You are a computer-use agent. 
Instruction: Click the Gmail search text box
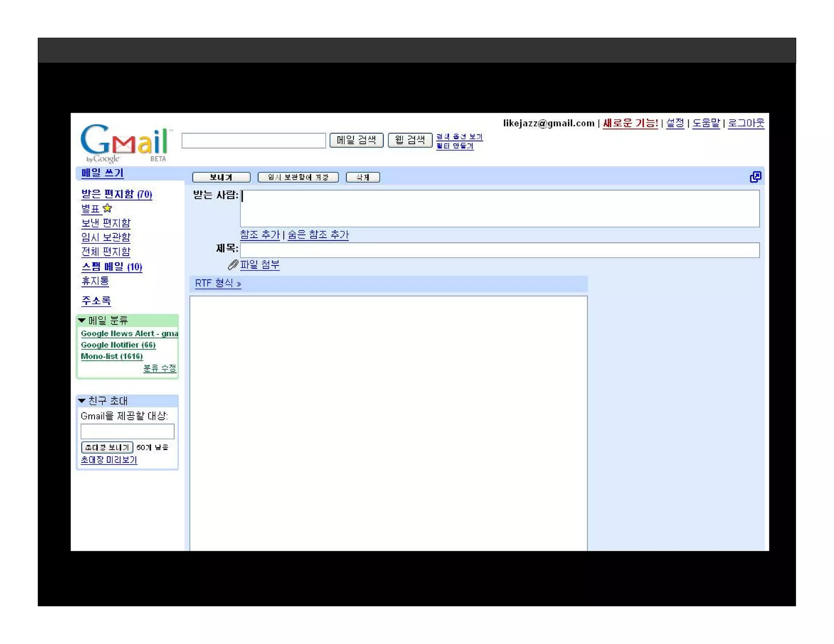(253, 140)
